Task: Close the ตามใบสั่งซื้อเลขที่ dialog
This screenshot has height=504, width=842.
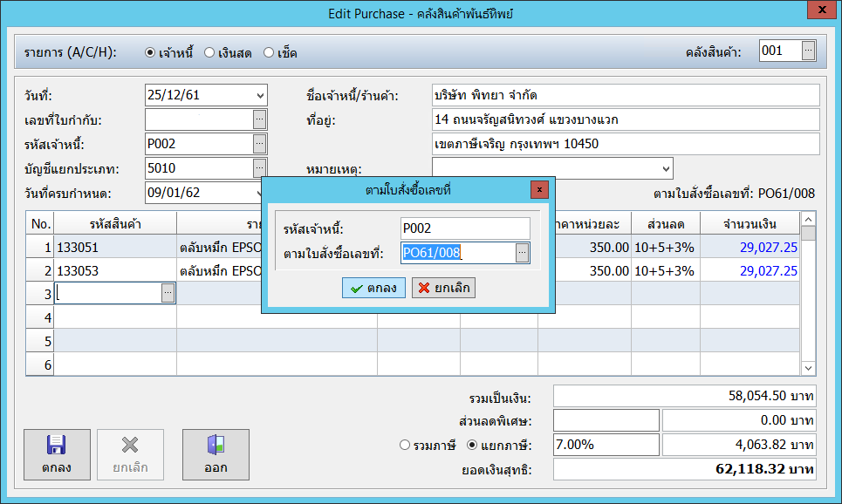Action: (539, 188)
